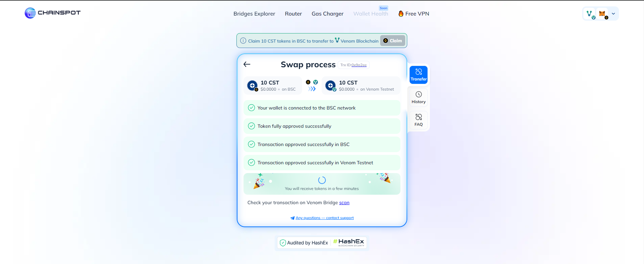Click the loading spinner in tokens banner

coord(322,180)
